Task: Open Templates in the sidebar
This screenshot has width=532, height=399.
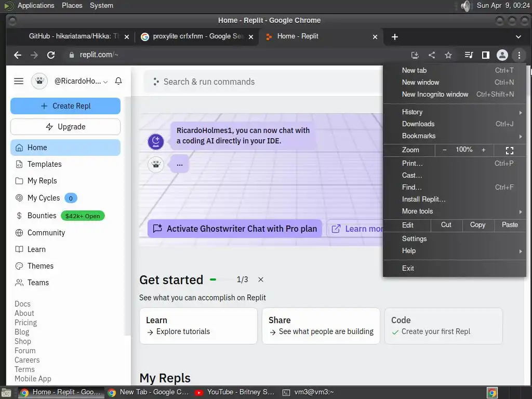Action: (x=65, y=164)
